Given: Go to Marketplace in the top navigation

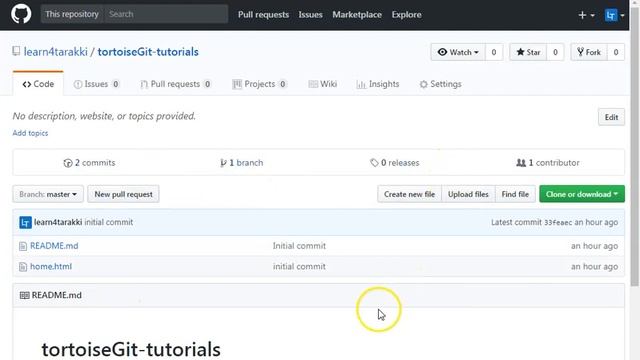Looking at the screenshot, I should (x=357, y=15).
